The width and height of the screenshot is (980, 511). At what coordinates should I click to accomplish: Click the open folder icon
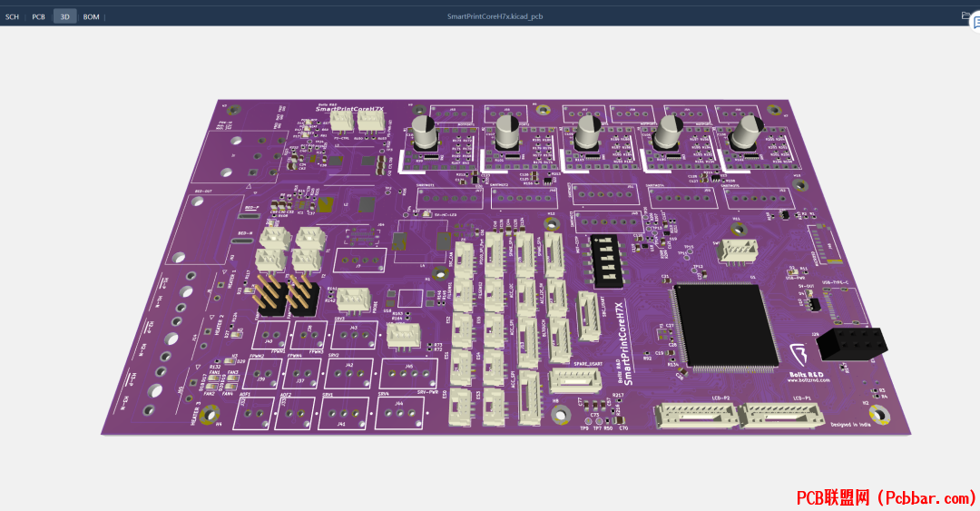(x=965, y=15)
